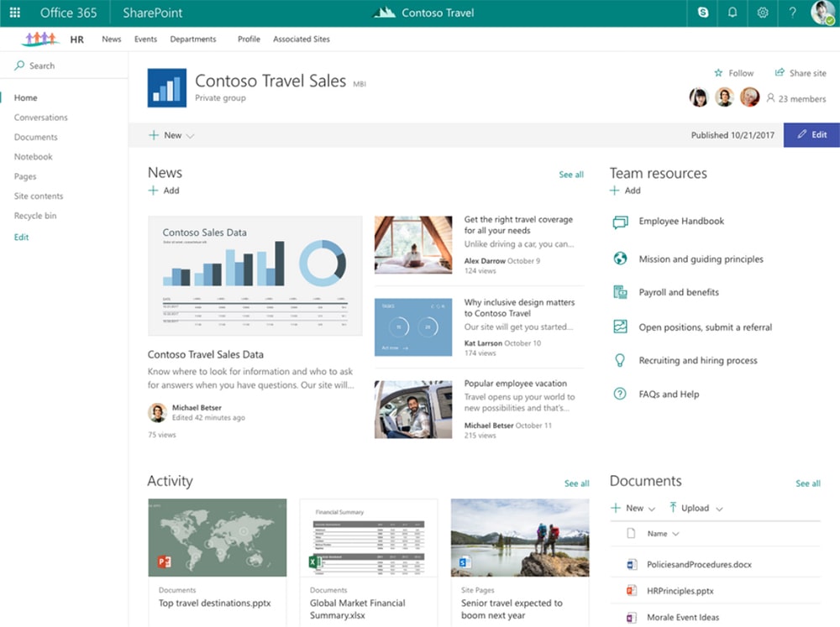Open Site contents in the left sidebar
840x627 pixels.
[39, 196]
